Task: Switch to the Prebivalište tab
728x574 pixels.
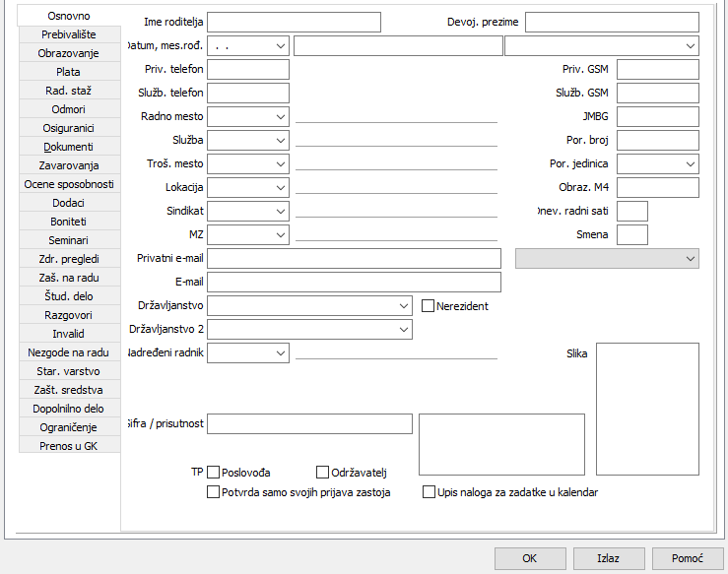Action: (x=68, y=34)
